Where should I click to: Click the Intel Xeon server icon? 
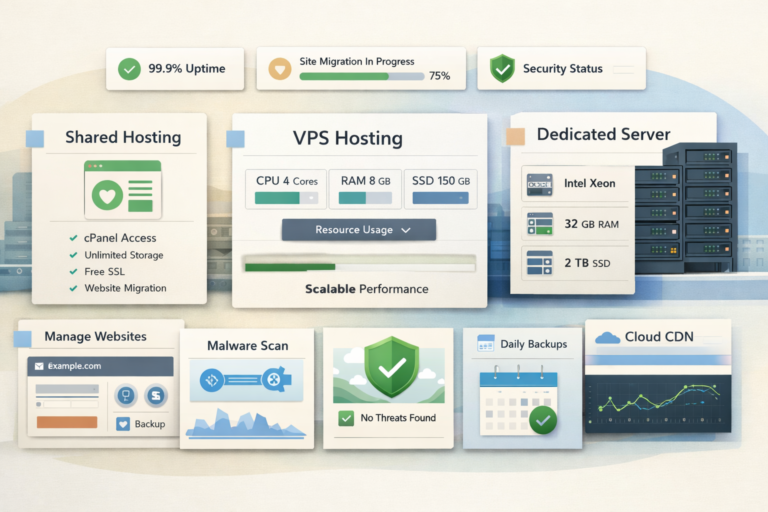pos(539,184)
